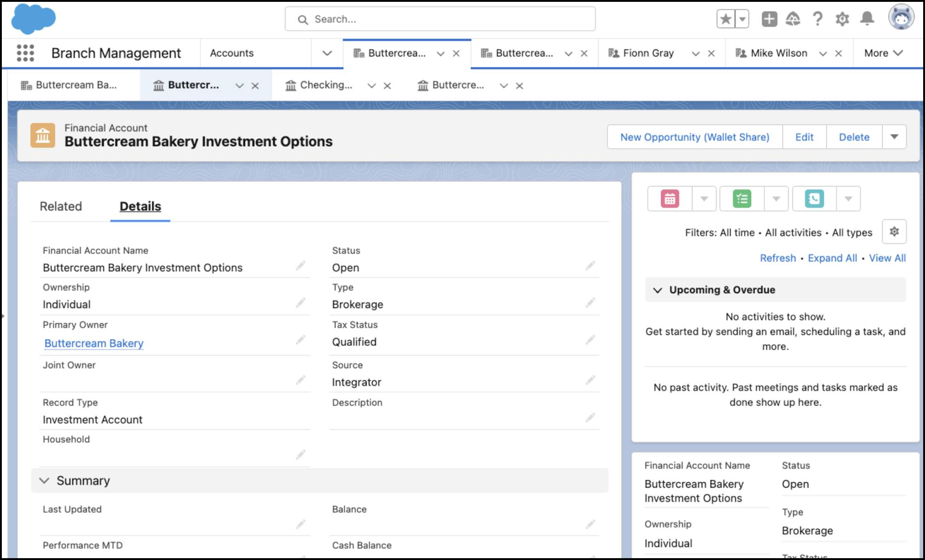Collapse the Upcoming & Overdue section
Screen dimensions: 925x560
(x=658, y=290)
